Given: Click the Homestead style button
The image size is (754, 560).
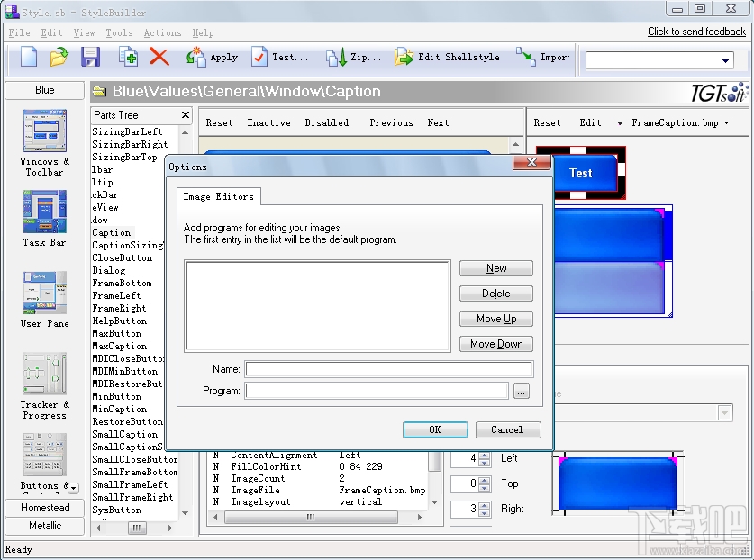Looking at the screenshot, I should pos(44,508).
